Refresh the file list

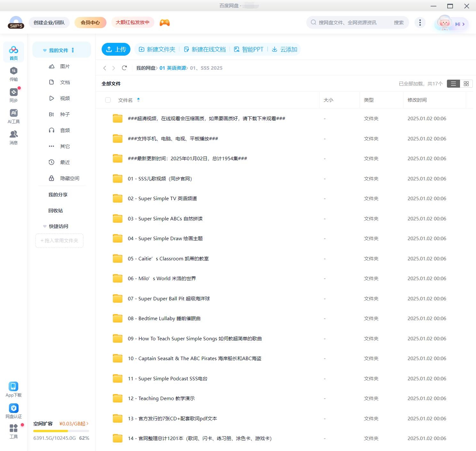(x=124, y=68)
